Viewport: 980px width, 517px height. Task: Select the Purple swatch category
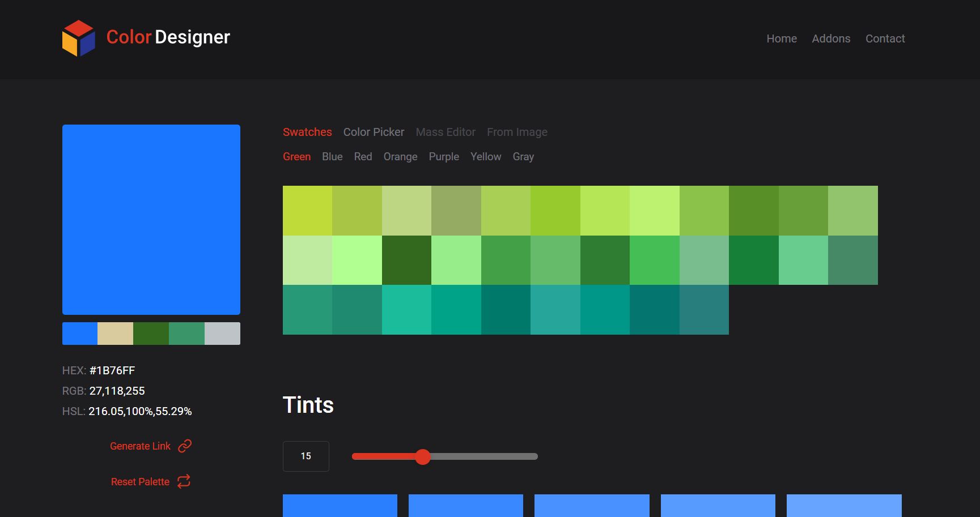(444, 157)
